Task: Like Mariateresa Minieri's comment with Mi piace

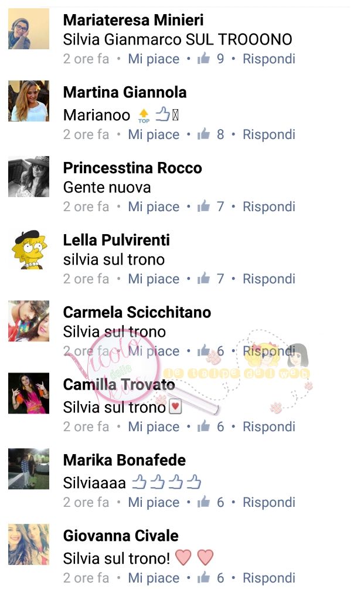Action: (x=154, y=59)
